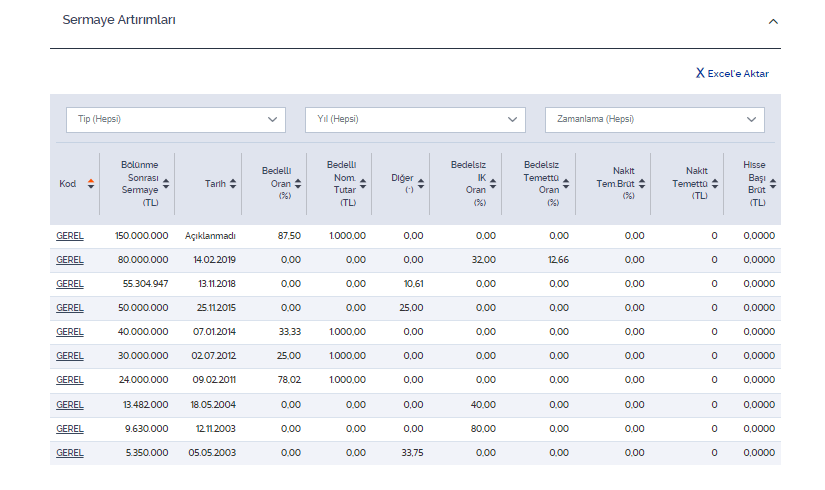Select Bedelsiz İK Oran value 32,00

(484, 260)
